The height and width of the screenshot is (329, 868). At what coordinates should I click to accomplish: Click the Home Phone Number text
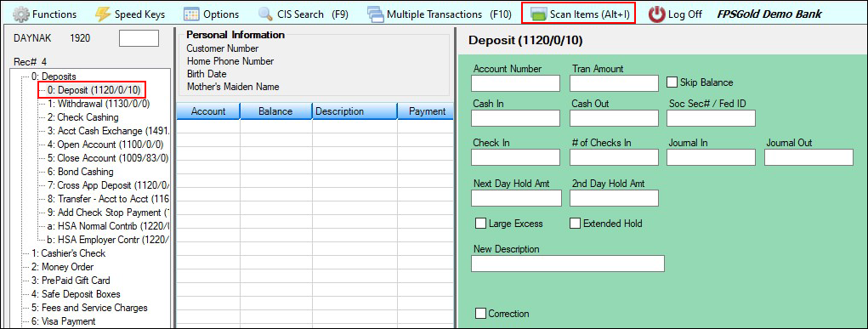pos(230,61)
